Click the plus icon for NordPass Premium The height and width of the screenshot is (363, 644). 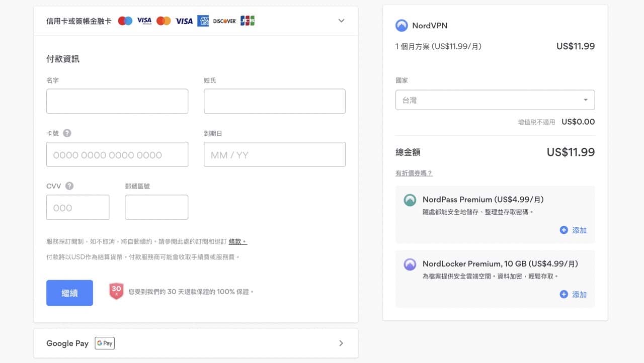[x=564, y=230]
